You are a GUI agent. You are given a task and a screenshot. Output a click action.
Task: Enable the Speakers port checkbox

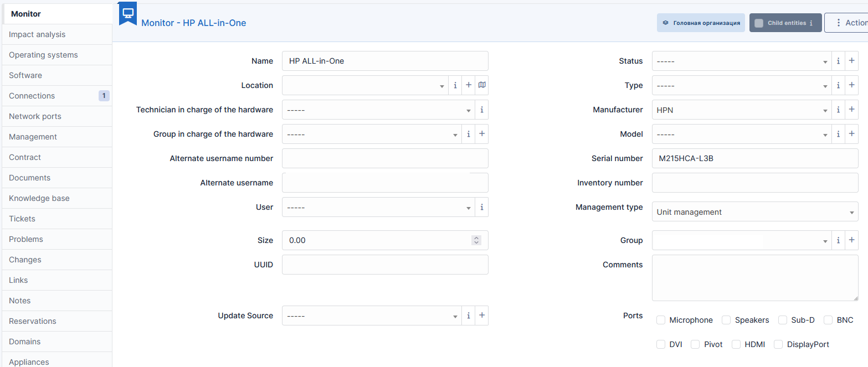[726, 320]
